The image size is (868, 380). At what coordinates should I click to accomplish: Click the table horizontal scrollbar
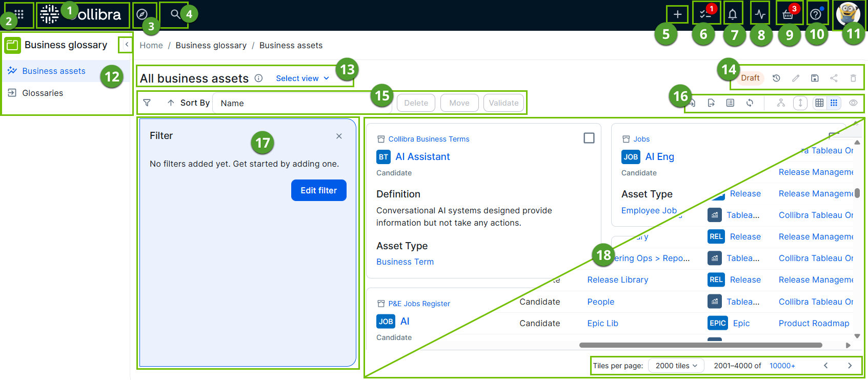700,345
